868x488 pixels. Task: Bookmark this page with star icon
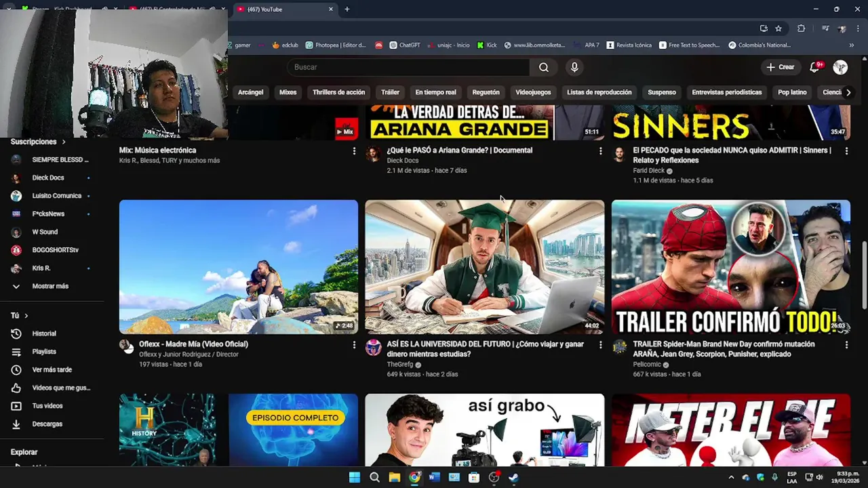point(778,28)
